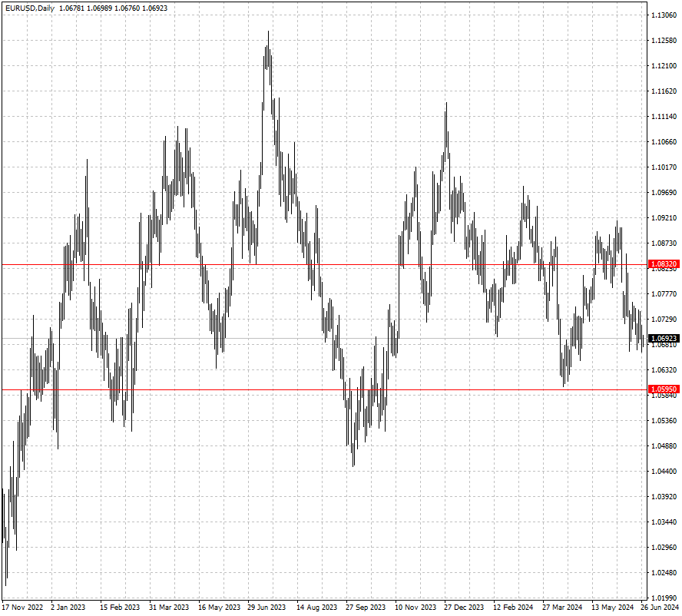This screenshot has height=616, width=682.
Task: Click the current price label 1.06923
Action: (x=664, y=339)
